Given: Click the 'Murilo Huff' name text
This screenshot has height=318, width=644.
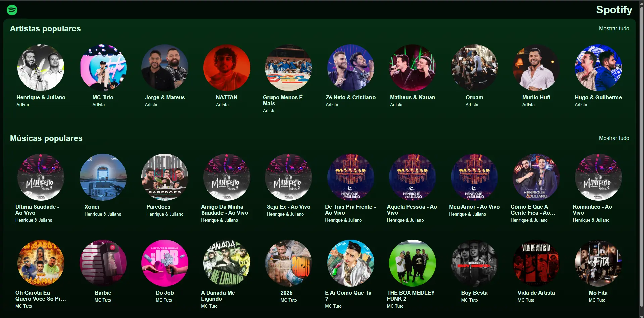Looking at the screenshot, I should tap(536, 98).
